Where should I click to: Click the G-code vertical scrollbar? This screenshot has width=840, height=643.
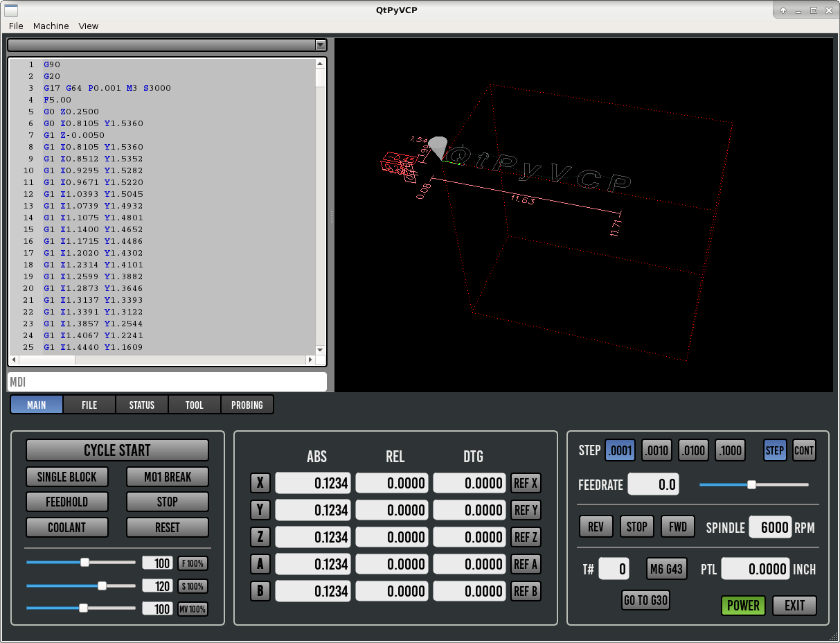coord(320,206)
